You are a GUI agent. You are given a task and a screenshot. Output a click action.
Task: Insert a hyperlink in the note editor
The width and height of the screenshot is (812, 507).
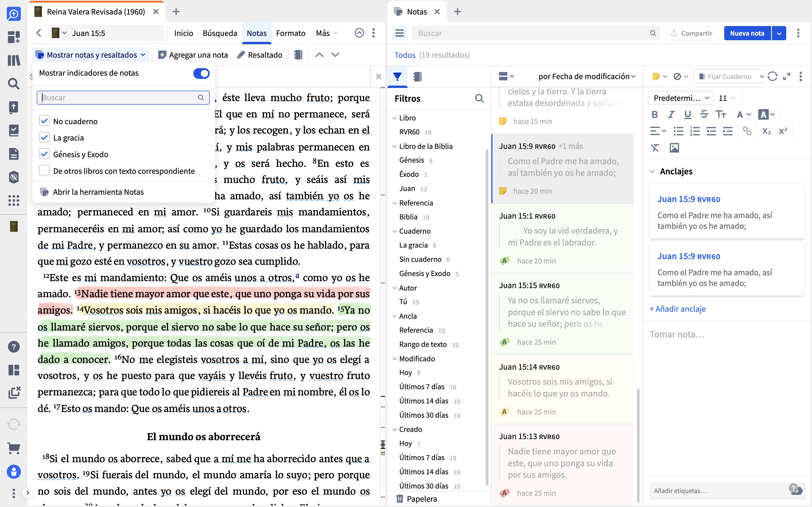pos(748,131)
